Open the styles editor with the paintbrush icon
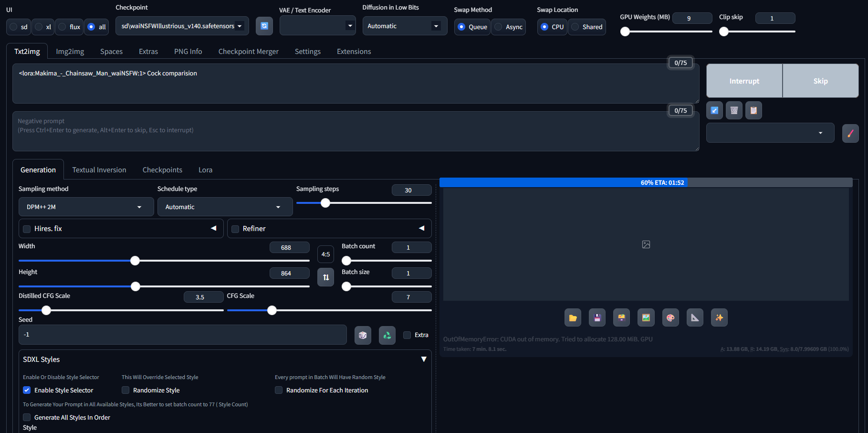Screen dimensions: 868x433 850,133
